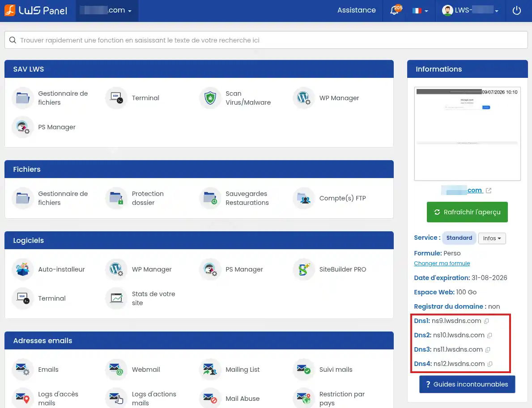Image resolution: width=532 pixels, height=408 pixels.
Task: Open Sauvegardes Restaurations
Action: coord(234,198)
